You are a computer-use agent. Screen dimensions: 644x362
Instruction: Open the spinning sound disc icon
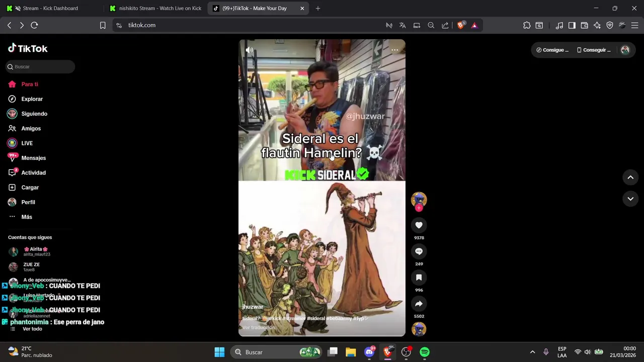[x=419, y=329]
